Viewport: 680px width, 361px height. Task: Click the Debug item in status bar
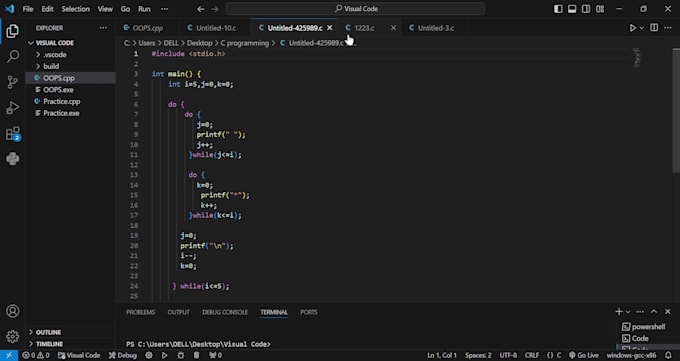(x=122, y=355)
